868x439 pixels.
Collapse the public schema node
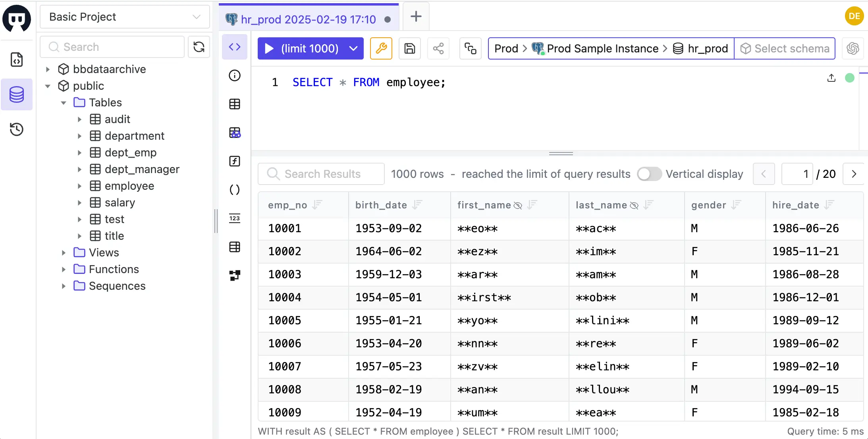click(x=48, y=86)
